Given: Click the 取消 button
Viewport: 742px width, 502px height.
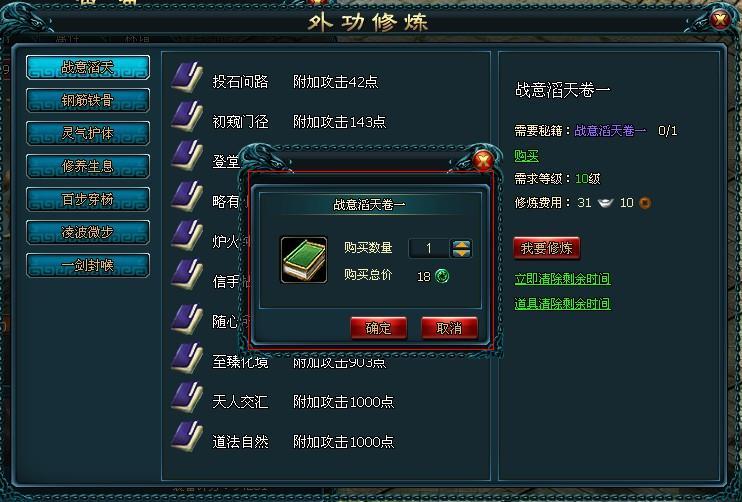Looking at the screenshot, I should pyautogui.click(x=449, y=328).
